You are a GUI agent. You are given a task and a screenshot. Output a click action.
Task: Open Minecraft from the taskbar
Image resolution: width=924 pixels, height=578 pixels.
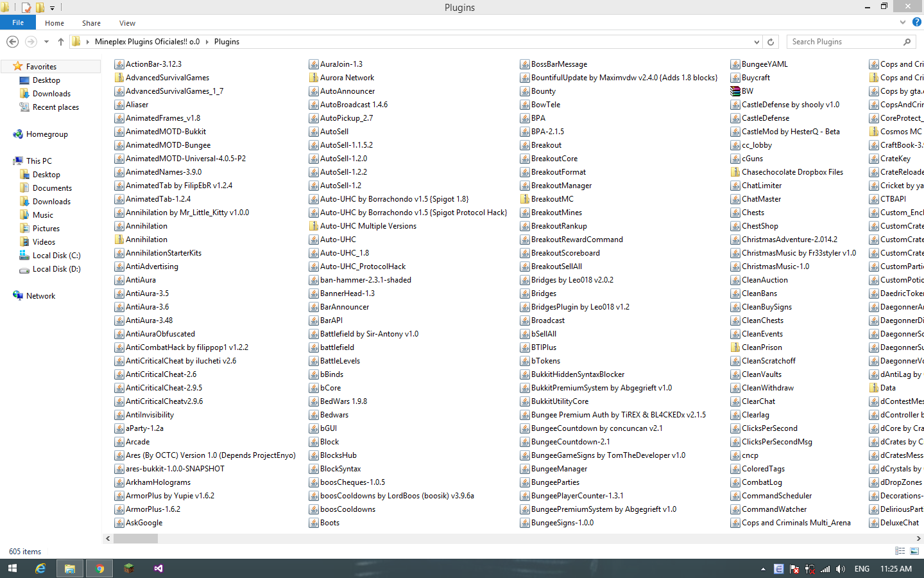[129, 568]
